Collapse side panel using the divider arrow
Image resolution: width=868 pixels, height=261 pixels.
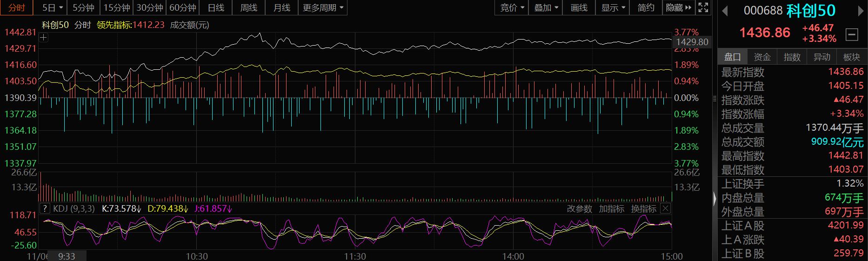[x=715, y=199]
